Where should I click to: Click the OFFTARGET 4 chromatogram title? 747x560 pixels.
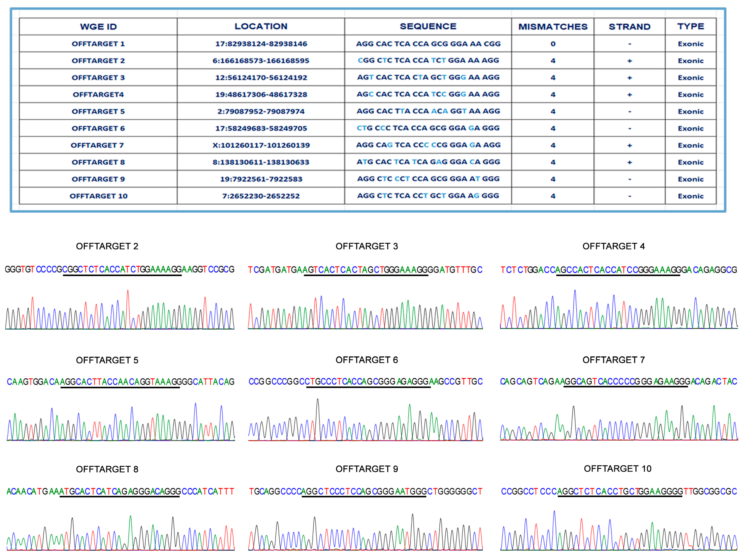[x=614, y=246]
